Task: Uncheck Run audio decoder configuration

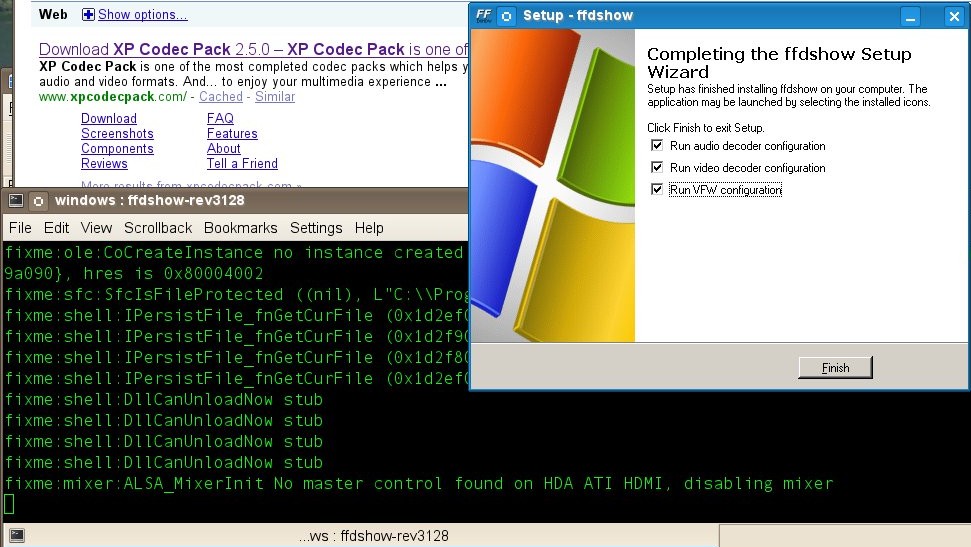Action: coord(657,146)
